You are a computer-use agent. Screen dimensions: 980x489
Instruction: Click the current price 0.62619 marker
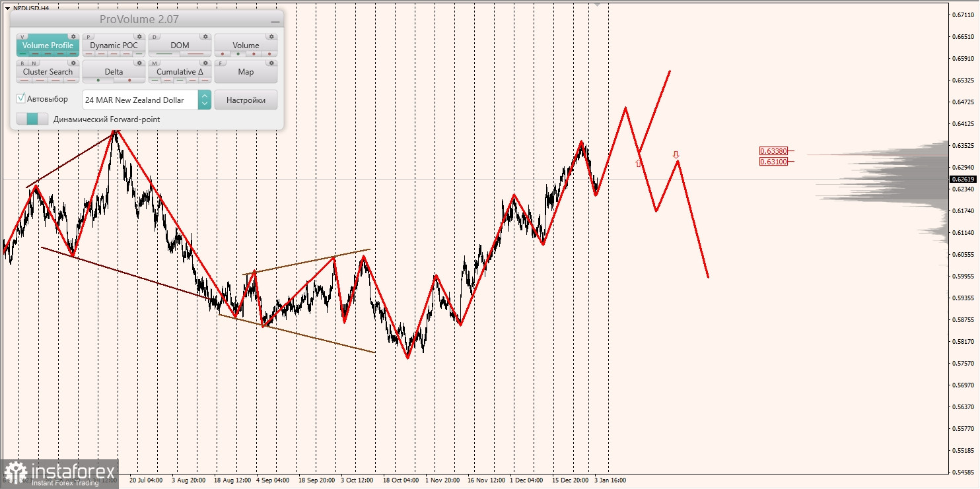click(x=963, y=179)
